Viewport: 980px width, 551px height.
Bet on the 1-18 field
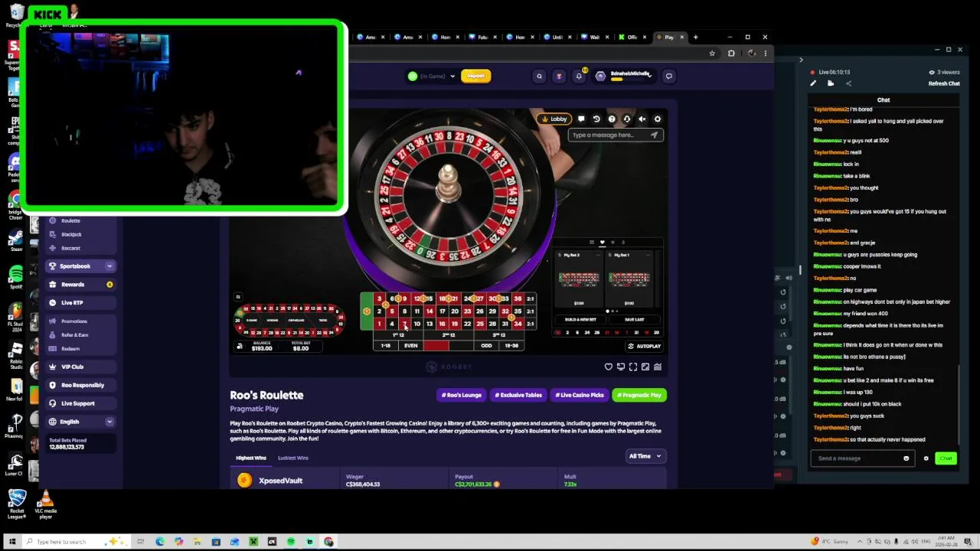(386, 345)
